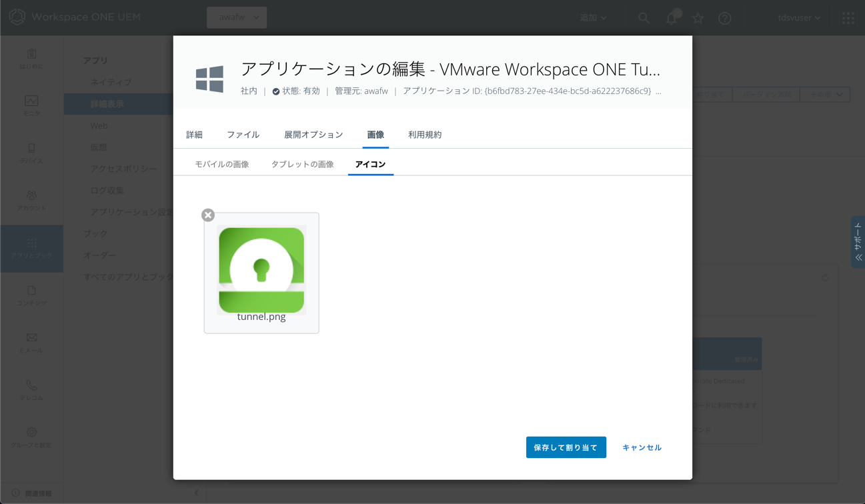Click 関連情報 at the sidebar bottom
865x504 pixels.
click(32, 493)
